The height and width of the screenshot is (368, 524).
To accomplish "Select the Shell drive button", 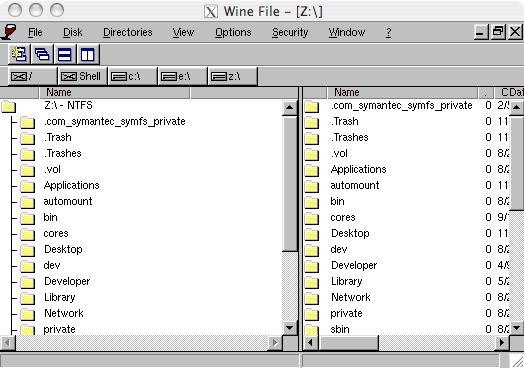I will [83, 76].
